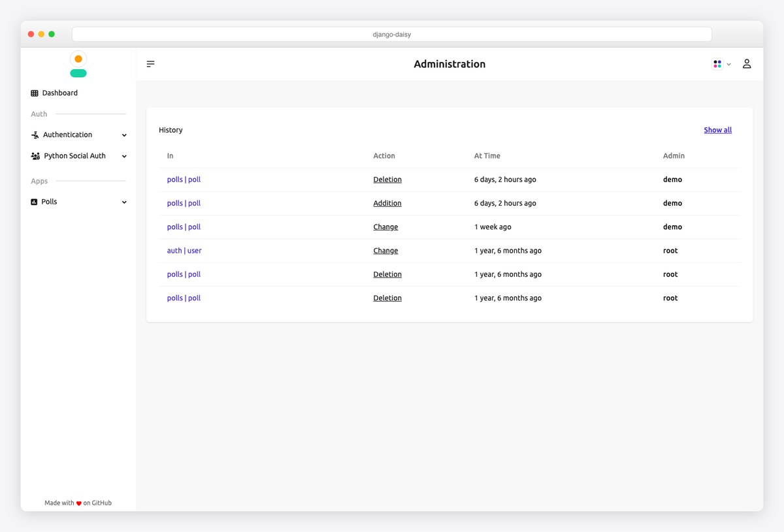Open the Polls menu item
784x532 pixels.
[x=78, y=202]
